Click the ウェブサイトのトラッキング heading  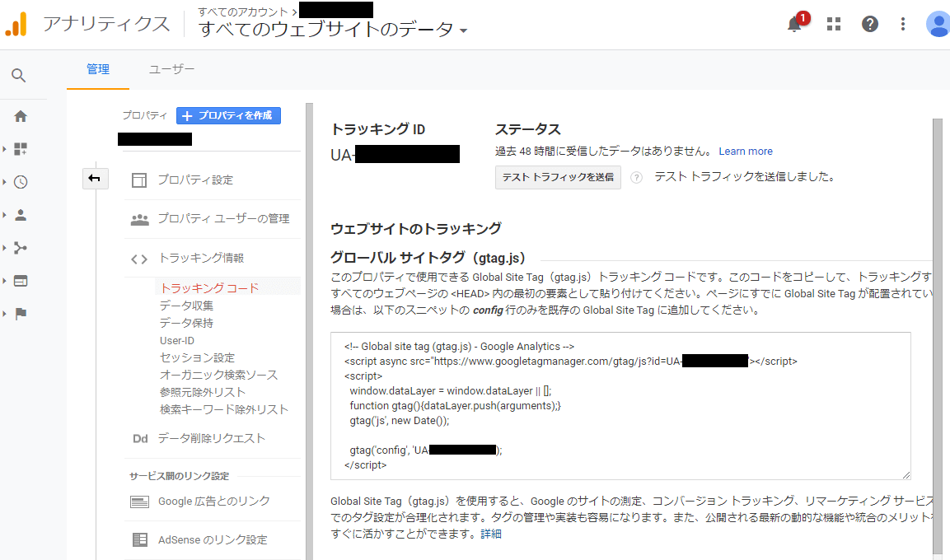coord(415,229)
